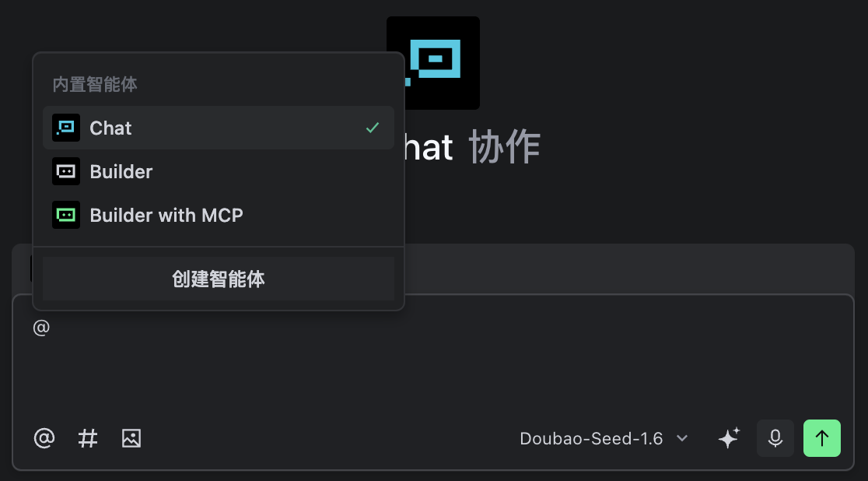Select Chat from the agent list
Screen dimensions: 868x481
tap(219, 128)
